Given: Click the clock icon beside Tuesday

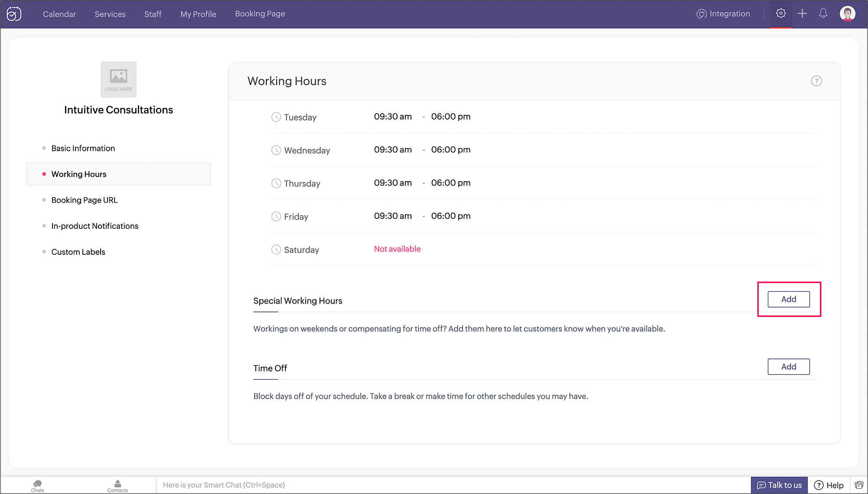Looking at the screenshot, I should tap(276, 117).
